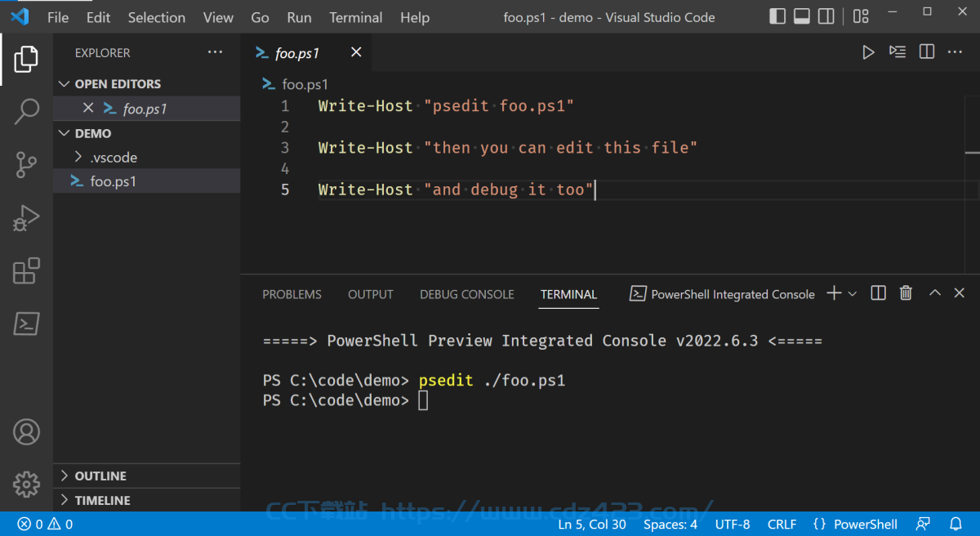Image resolution: width=980 pixels, height=536 pixels.
Task: Click foo.ps1 breadcrumb above editor
Action: pos(295,84)
